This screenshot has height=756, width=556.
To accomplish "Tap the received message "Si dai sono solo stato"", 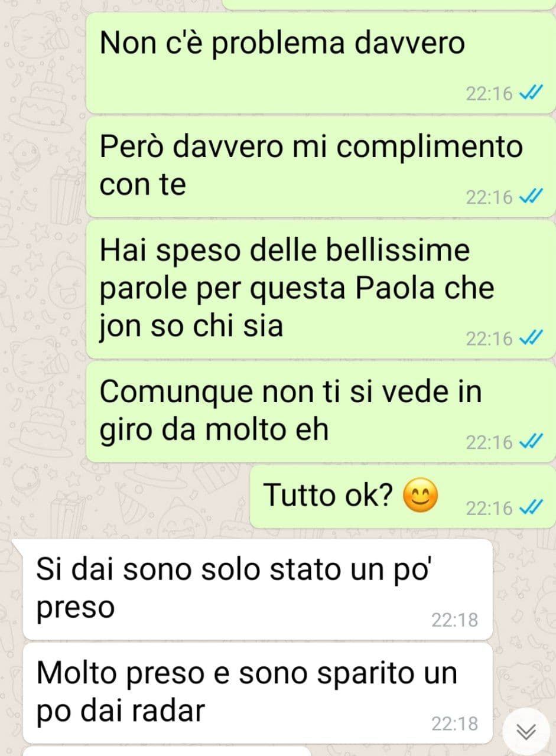I will [x=258, y=589].
